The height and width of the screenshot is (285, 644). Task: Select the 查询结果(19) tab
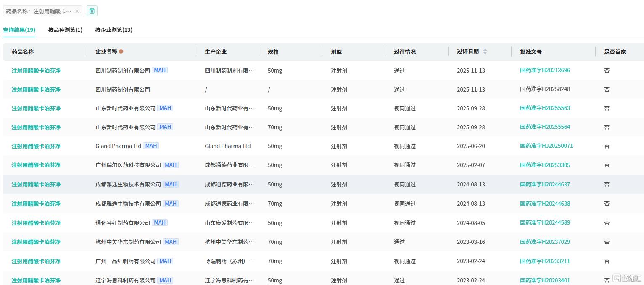click(x=19, y=30)
